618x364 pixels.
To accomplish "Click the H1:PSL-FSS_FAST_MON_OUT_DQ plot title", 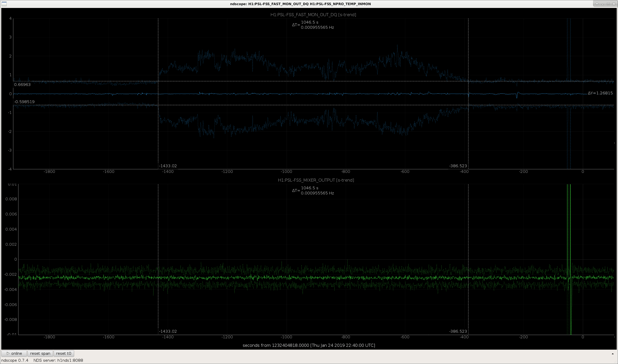I will point(313,15).
